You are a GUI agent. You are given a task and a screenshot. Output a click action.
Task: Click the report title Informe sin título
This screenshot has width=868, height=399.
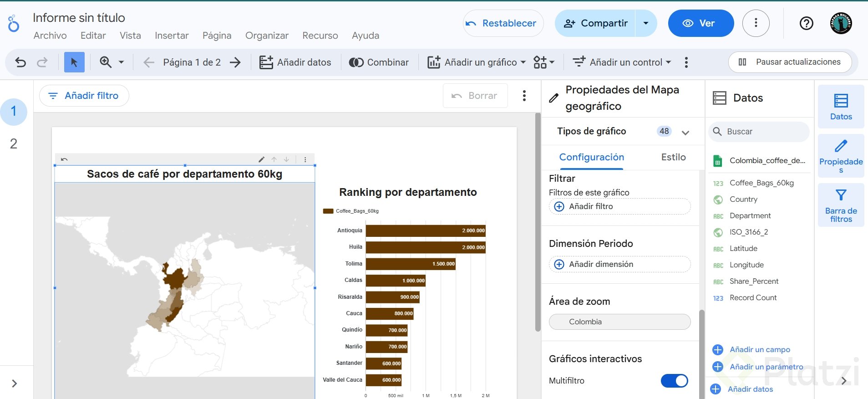coord(79,18)
